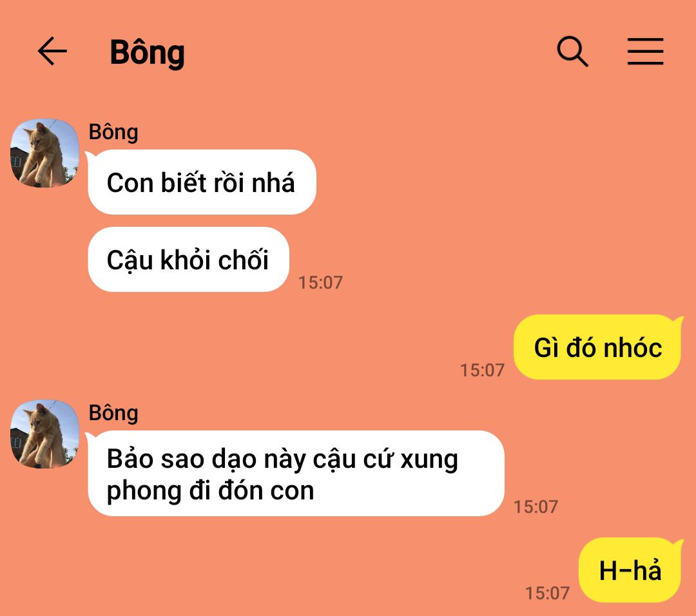
Task: Tap the 15:07 timestamp by 'Gì đó nhóc'
Action: click(x=483, y=370)
